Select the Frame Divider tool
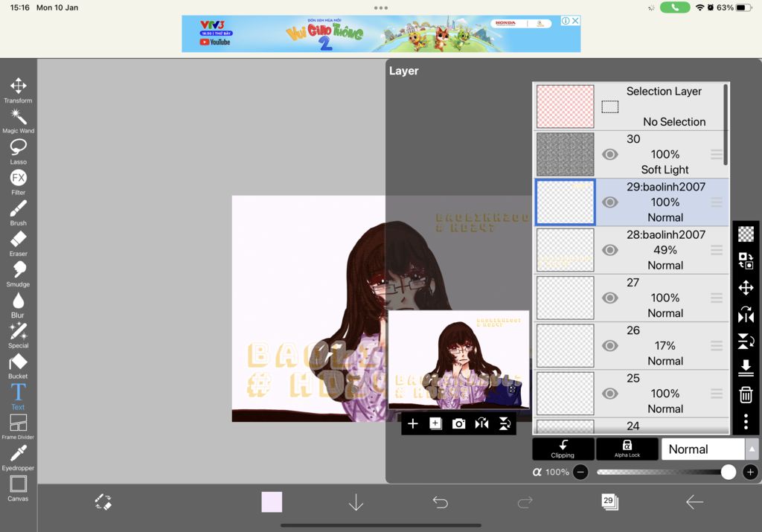This screenshot has width=762, height=532. pos(18,427)
